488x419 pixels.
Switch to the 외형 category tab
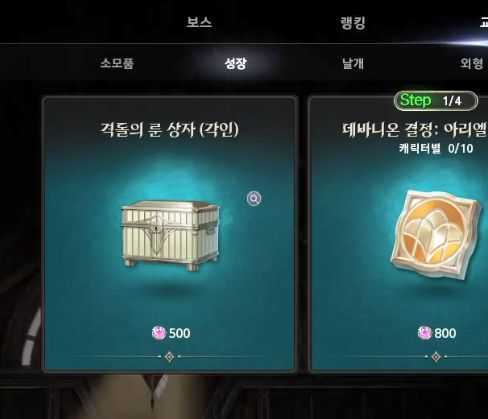point(471,63)
